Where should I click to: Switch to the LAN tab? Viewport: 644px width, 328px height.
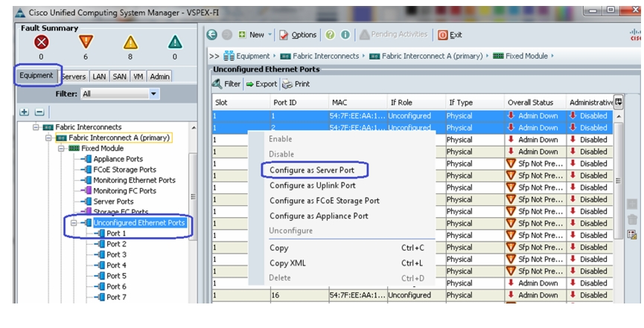click(x=99, y=77)
